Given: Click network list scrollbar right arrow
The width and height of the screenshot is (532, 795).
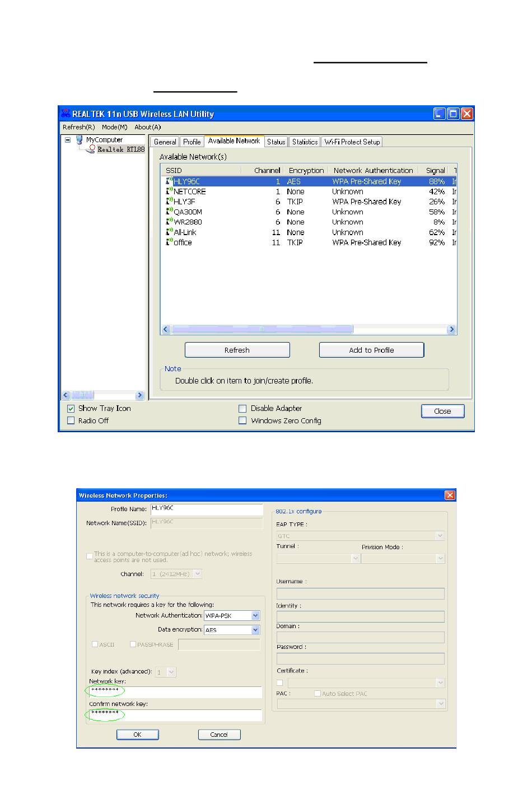Looking at the screenshot, I should click(x=452, y=330).
